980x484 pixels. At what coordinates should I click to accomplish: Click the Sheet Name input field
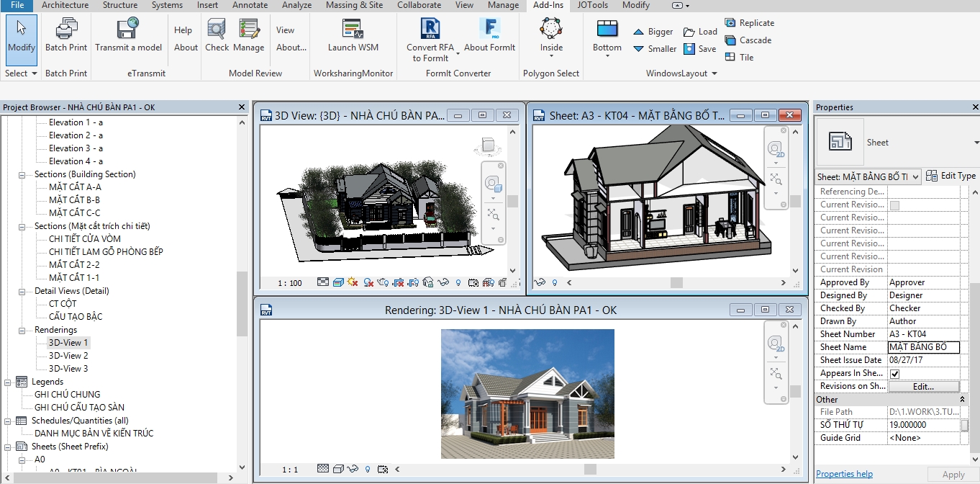(x=924, y=347)
